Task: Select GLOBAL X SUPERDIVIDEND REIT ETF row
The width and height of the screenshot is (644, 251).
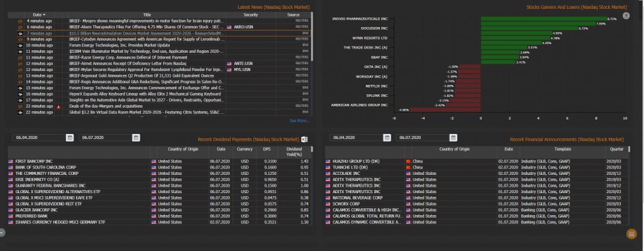Action: tap(159, 204)
